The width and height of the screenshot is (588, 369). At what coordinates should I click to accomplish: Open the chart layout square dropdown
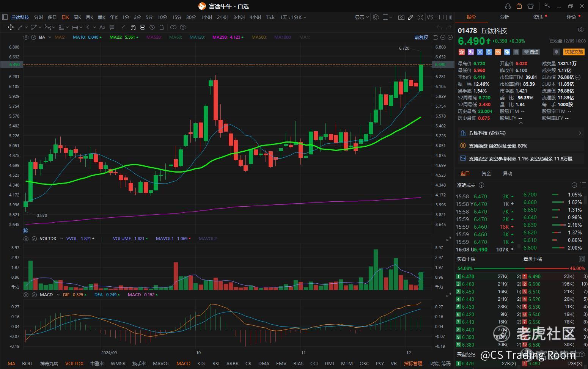(387, 17)
